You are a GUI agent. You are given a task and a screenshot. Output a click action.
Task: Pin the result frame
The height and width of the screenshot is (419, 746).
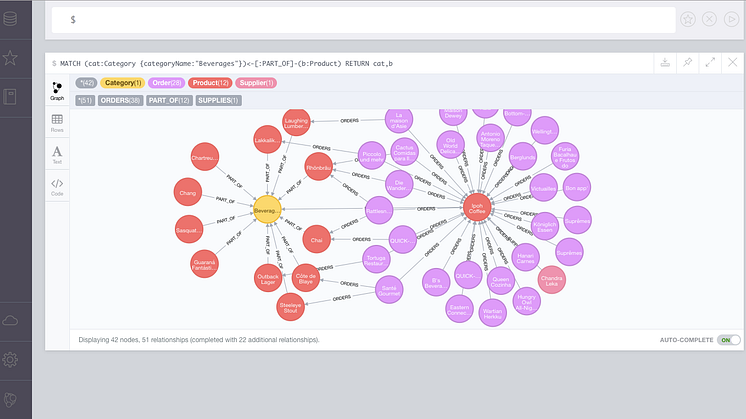687,63
